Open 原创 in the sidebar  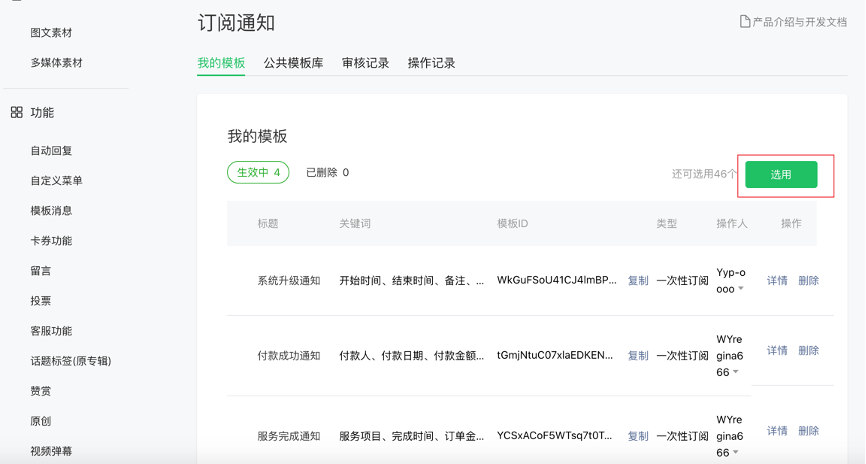[x=41, y=421]
